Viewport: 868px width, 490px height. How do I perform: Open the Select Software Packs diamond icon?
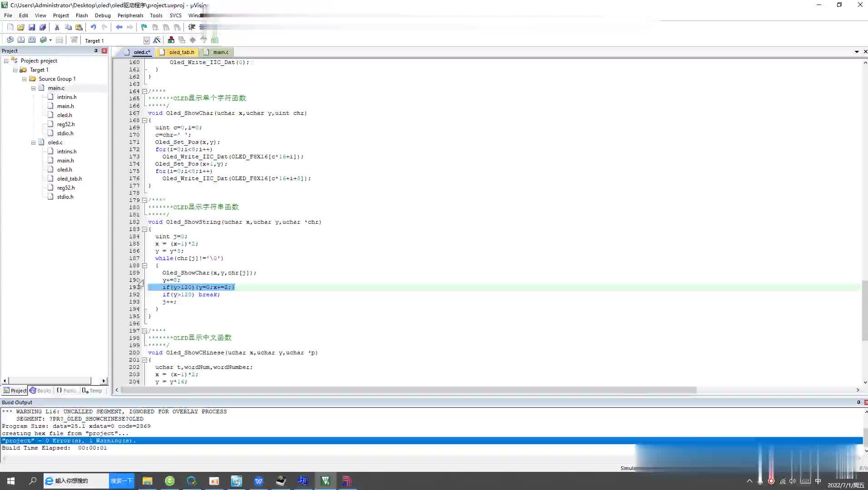(x=192, y=40)
